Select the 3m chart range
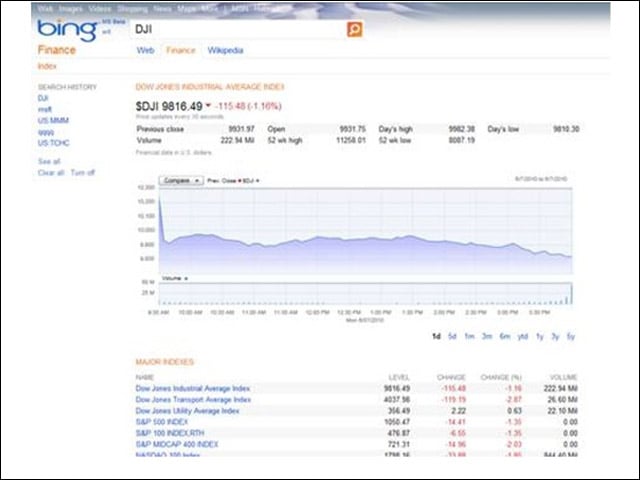Screen dimensions: 640x480 coord(487,336)
